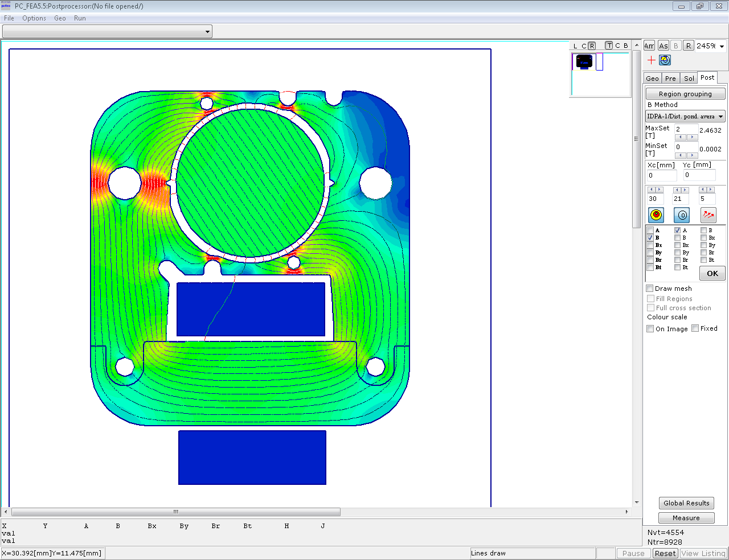Viewport: 729px width, 560px height.
Task: Toggle the contour lines plot icon
Action: coord(682,215)
